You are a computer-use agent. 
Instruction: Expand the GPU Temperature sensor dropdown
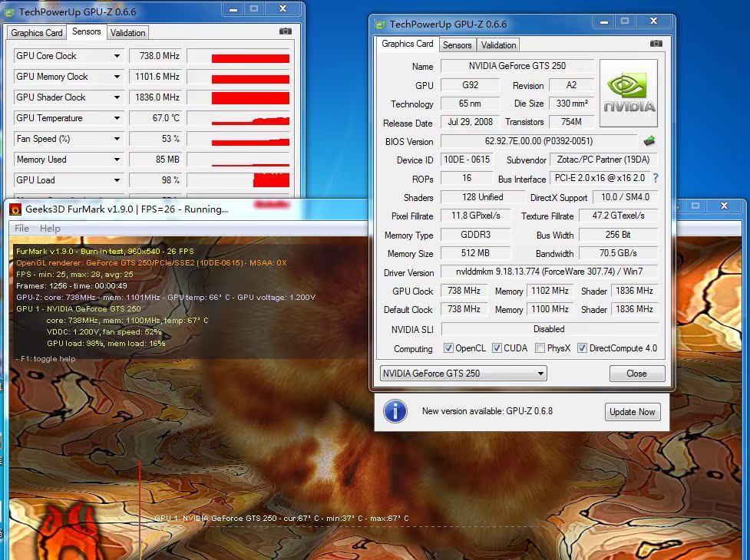(x=117, y=118)
